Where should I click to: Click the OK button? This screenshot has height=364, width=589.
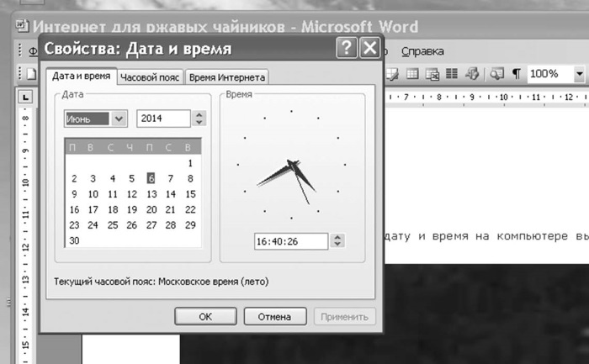click(x=205, y=317)
